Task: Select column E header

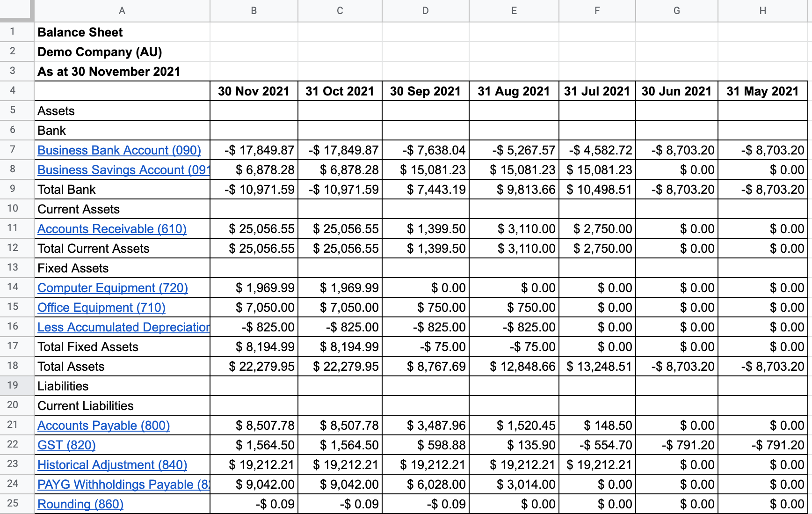Action: [514, 11]
